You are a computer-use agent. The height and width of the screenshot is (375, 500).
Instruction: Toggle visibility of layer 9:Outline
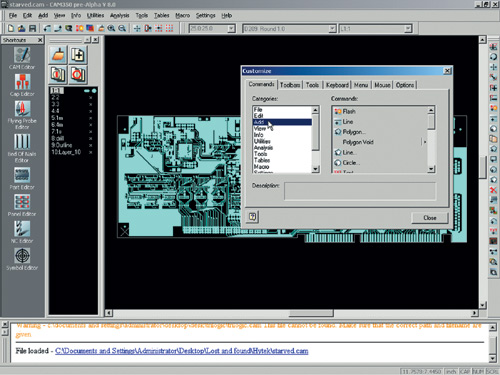(x=90, y=145)
